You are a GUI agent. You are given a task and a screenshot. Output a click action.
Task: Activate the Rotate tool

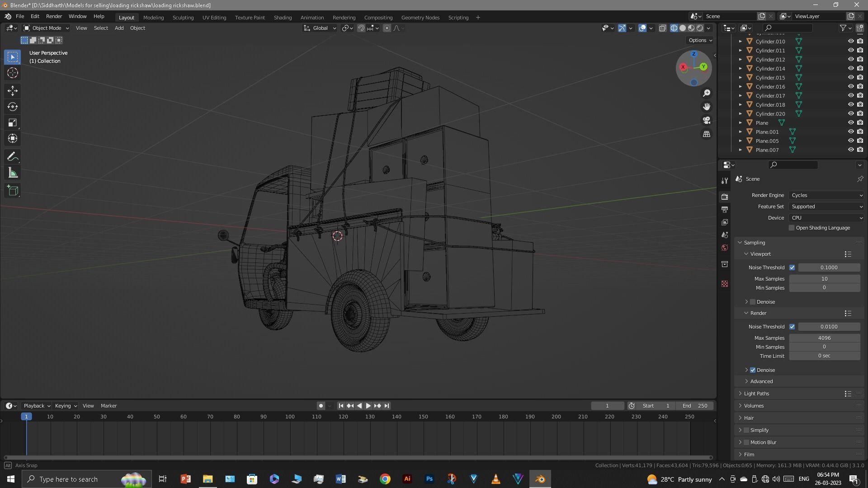point(13,107)
